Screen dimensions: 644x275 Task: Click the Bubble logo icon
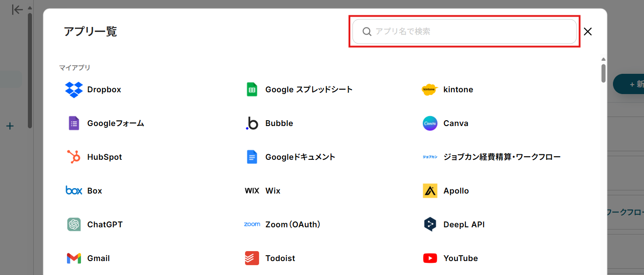[252, 123]
